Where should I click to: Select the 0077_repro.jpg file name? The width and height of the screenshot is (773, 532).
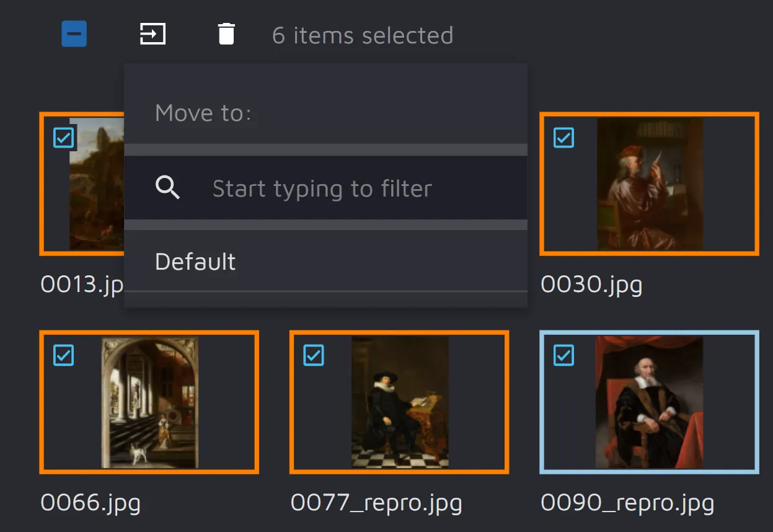click(376, 503)
